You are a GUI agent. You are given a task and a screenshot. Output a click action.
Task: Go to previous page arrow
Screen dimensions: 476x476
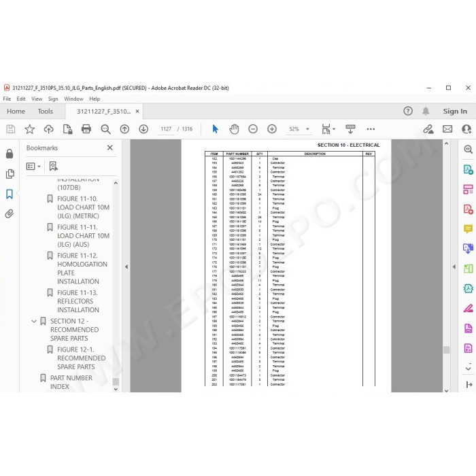click(x=124, y=129)
